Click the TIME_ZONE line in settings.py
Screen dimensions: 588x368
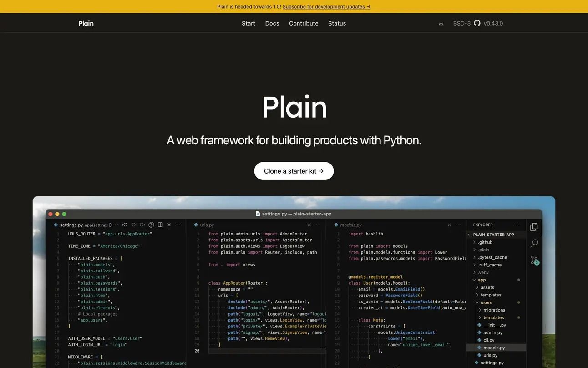104,246
